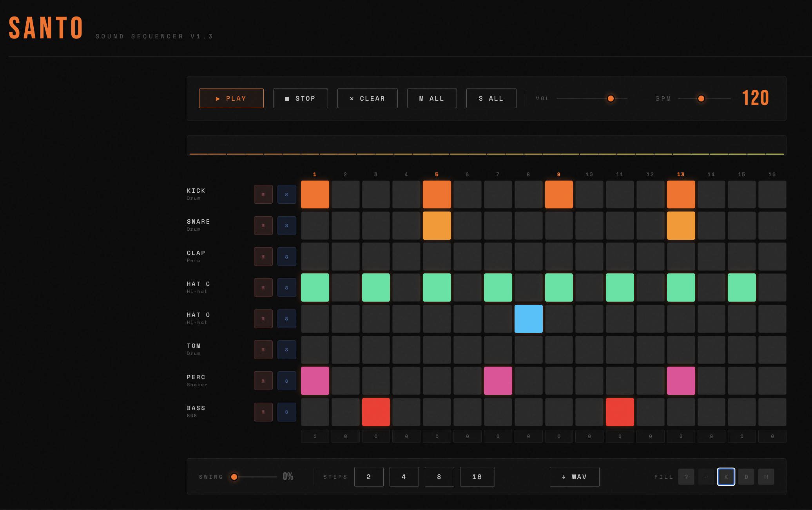Solo the Tom track
Viewport: 812px width, 510px height.
pos(287,350)
